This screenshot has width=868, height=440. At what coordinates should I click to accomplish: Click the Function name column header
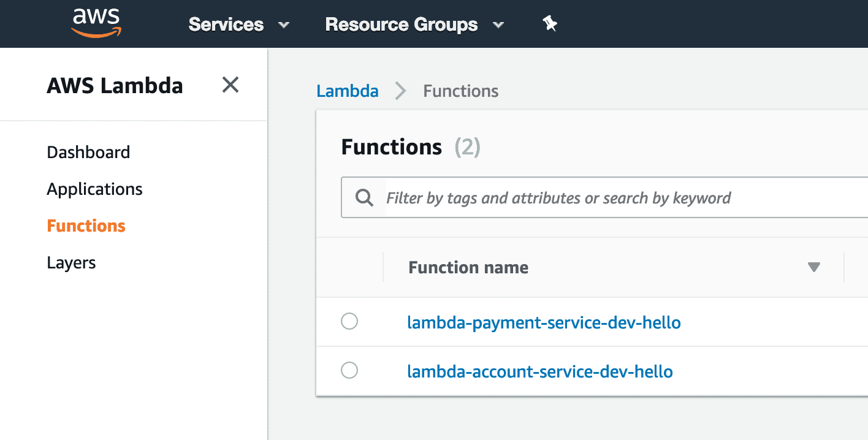468,268
